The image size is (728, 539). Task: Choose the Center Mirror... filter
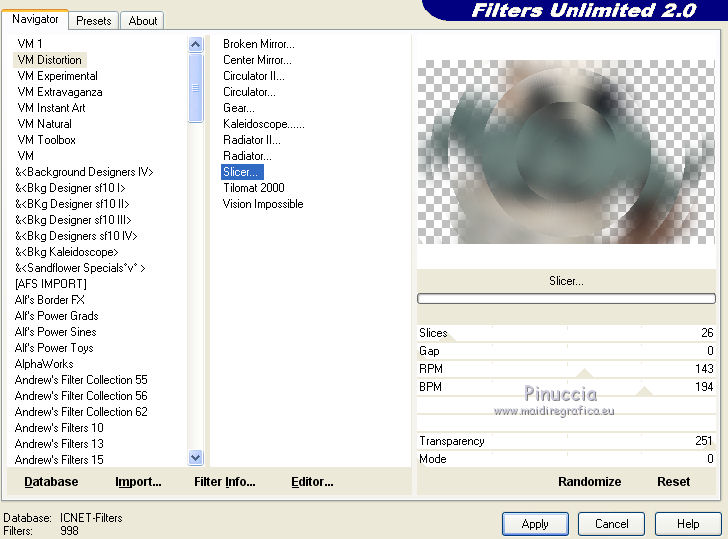[x=257, y=60]
